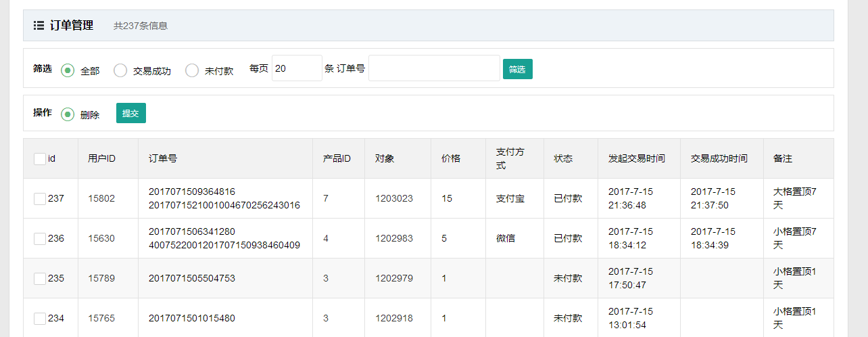Select the 未付款 filter radio button
The width and height of the screenshot is (868, 337).
pyautogui.click(x=192, y=70)
